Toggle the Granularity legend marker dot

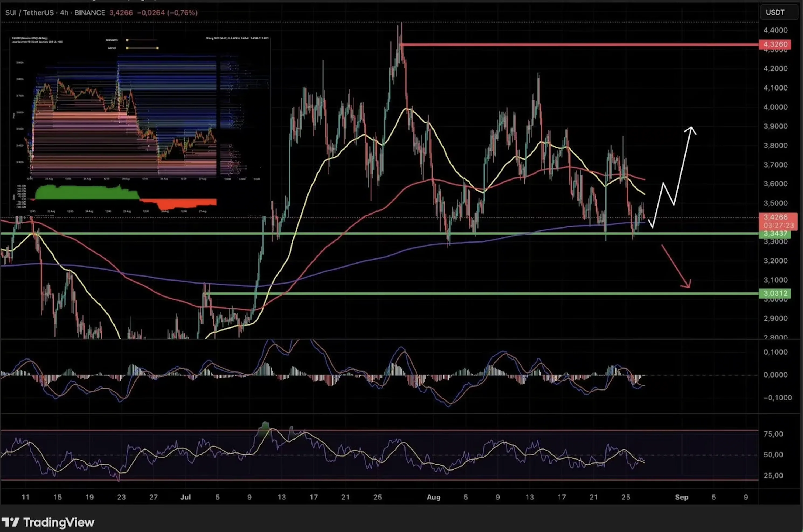pos(127,40)
